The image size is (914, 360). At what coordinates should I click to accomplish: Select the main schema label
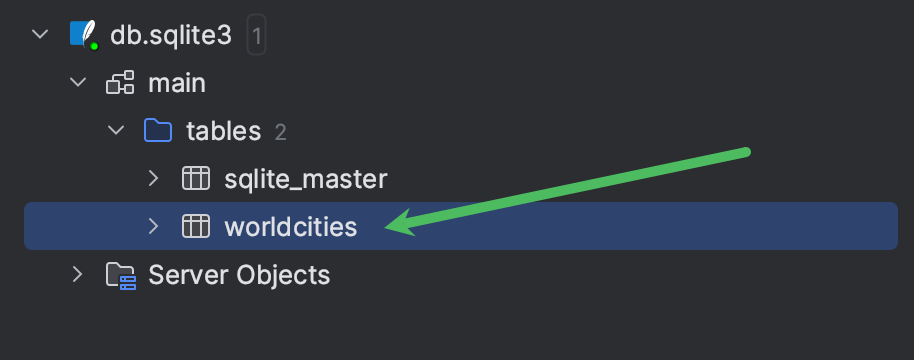tap(177, 83)
